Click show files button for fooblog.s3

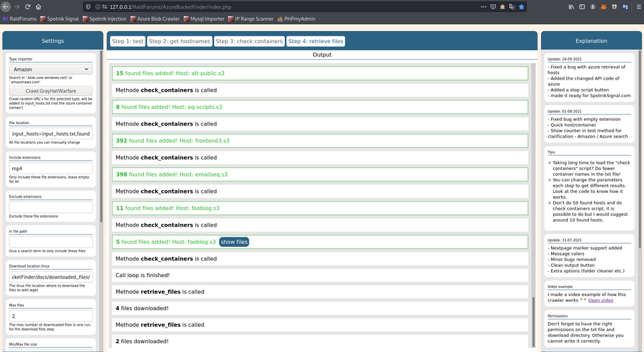(x=234, y=242)
